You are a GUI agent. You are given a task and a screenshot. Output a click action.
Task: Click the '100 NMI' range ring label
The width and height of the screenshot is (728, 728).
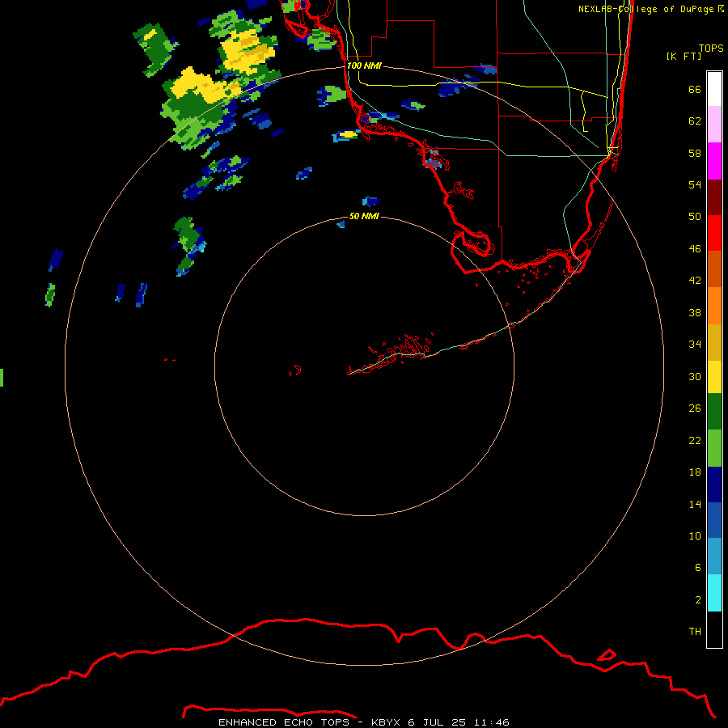pos(364,66)
